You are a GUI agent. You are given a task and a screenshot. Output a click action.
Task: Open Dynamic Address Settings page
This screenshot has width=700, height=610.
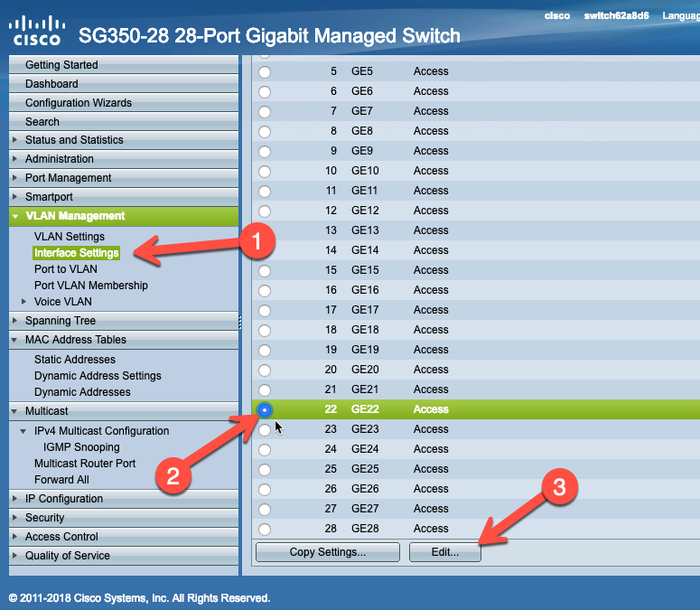[x=98, y=376]
